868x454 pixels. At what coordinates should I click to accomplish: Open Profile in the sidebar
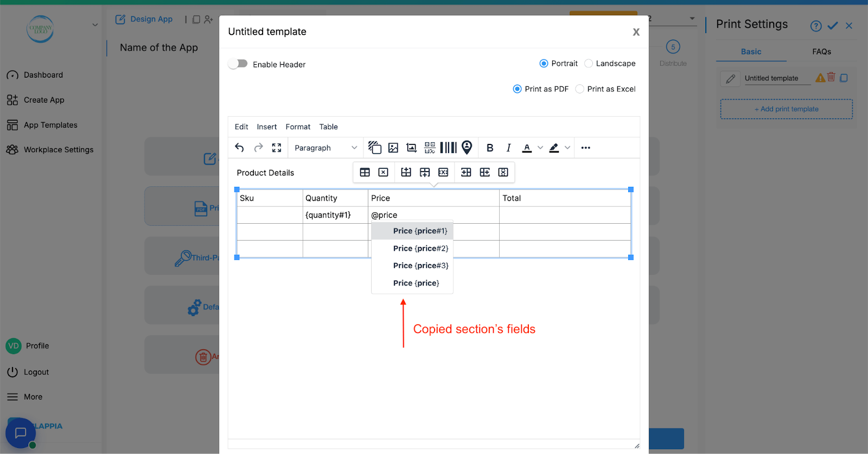pos(27,346)
